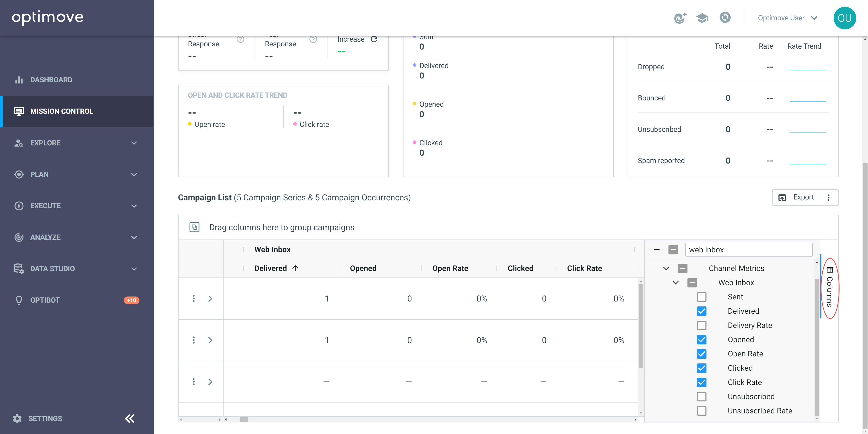Image resolution: width=868 pixels, height=434 pixels.
Task: Expand the second campaign row
Action: 210,340
